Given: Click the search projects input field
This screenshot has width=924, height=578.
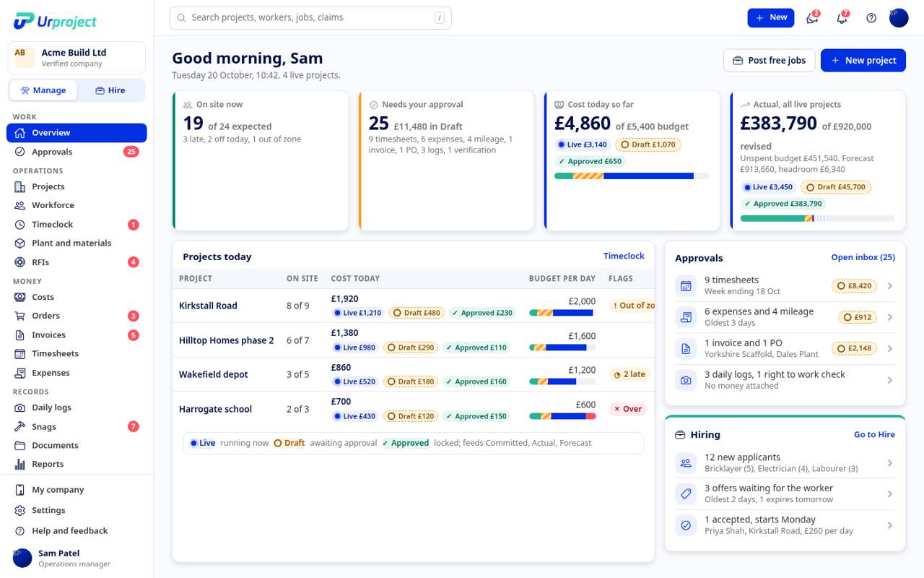Looking at the screenshot, I should [310, 18].
